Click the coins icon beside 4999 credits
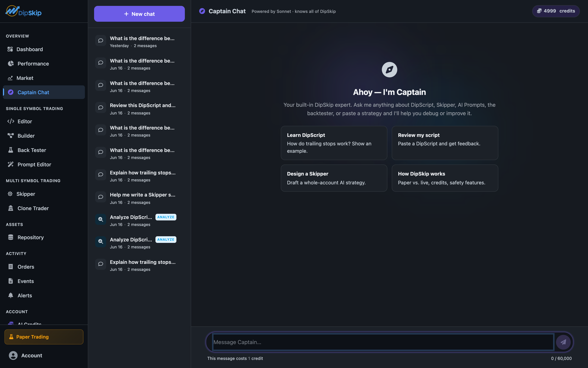The image size is (588, 368). pos(539,11)
